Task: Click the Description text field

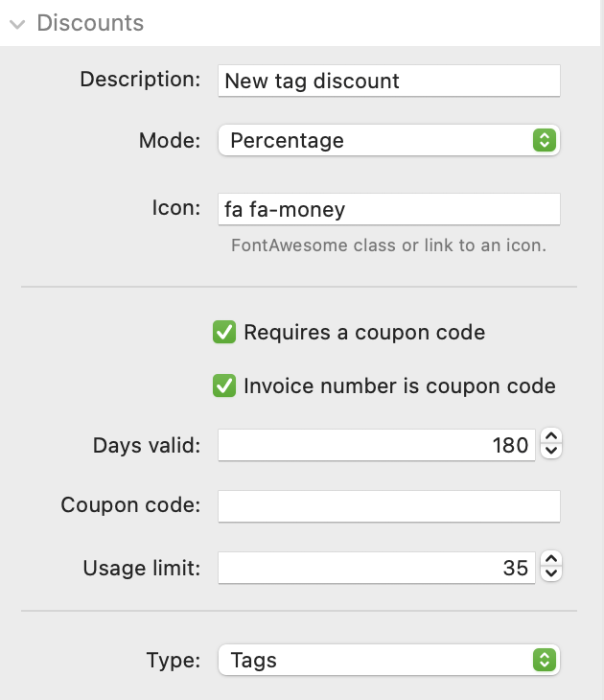Action: (x=388, y=82)
